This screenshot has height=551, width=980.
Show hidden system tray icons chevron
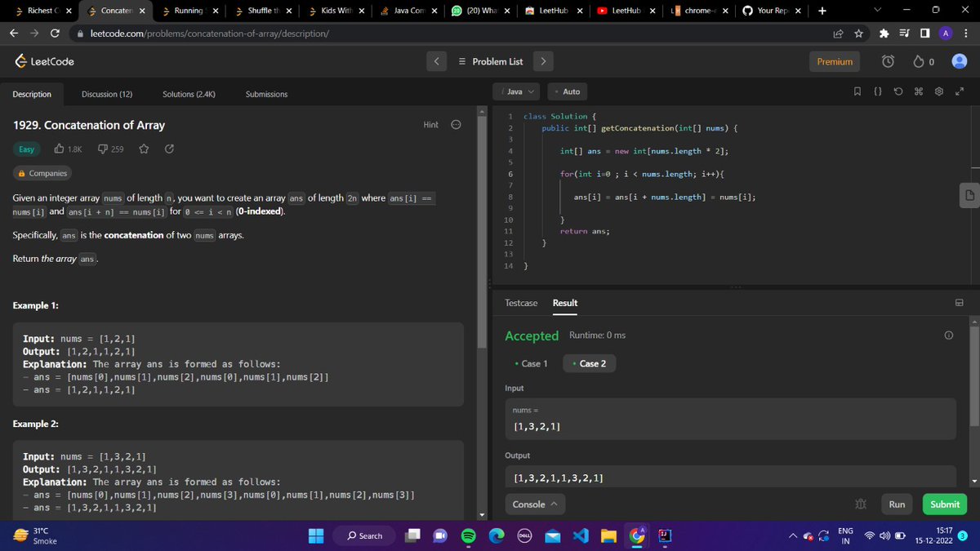[x=792, y=536]
